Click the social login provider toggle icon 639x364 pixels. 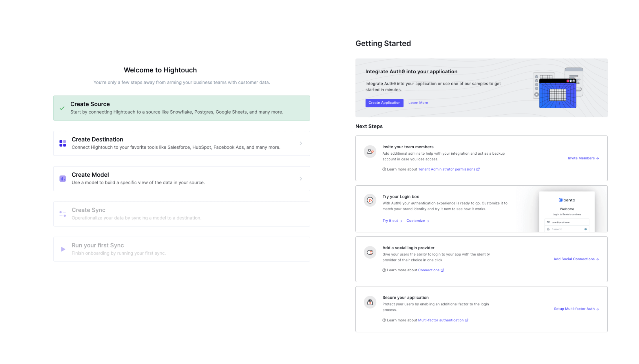coord(370,253)
